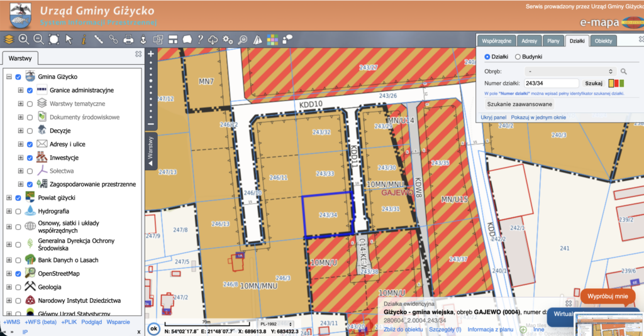The height and width of the screenshot is (336, 644).
Task: Switch to the Obiekty tab
Action: tap(603, 41)
